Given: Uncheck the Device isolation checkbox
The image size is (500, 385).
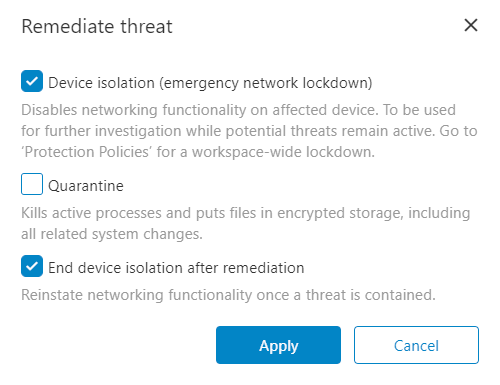Looking at the screenshot, I should (x=32, y=81).
